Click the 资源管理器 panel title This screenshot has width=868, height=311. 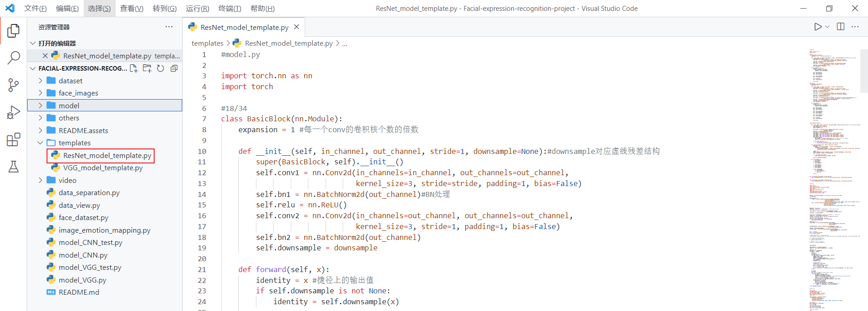(54, 27)
